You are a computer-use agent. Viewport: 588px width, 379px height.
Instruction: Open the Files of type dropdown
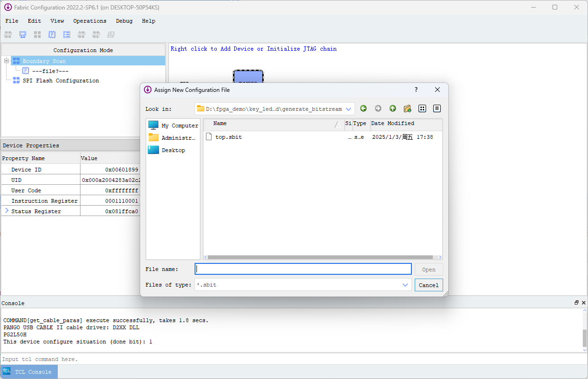405,285
